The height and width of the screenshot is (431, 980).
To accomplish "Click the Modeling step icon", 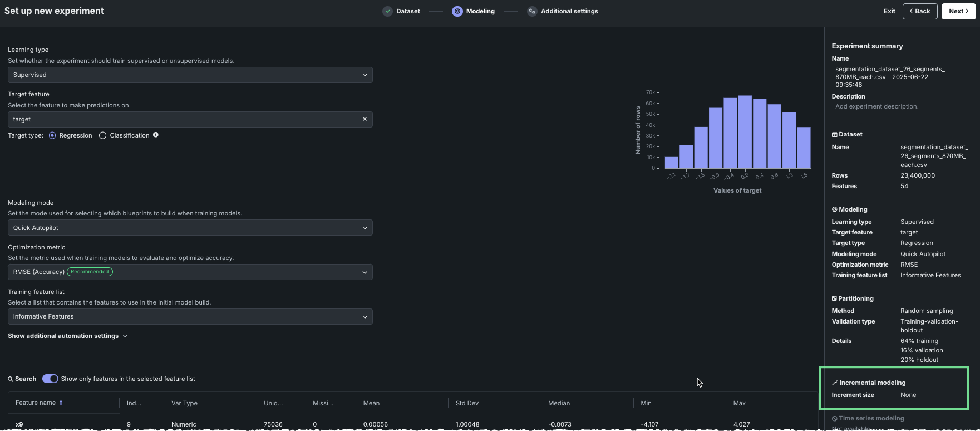I will (457, 11).
